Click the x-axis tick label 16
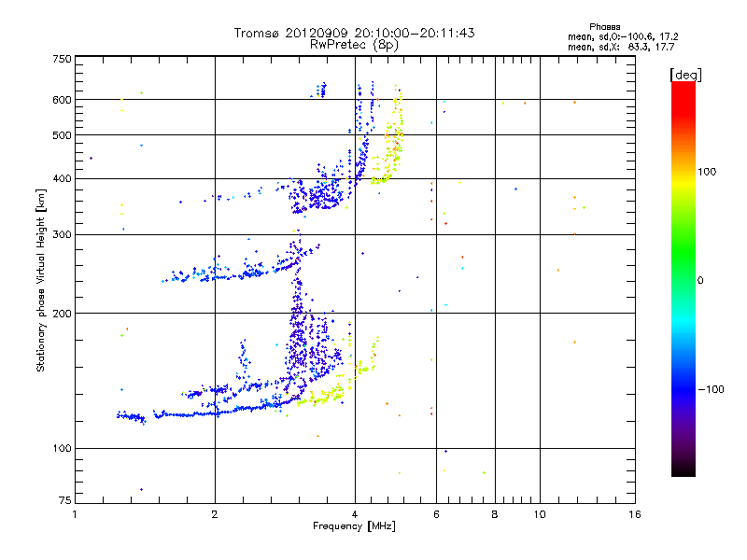The width and height of the screenshot is (747, 560). 635,514
